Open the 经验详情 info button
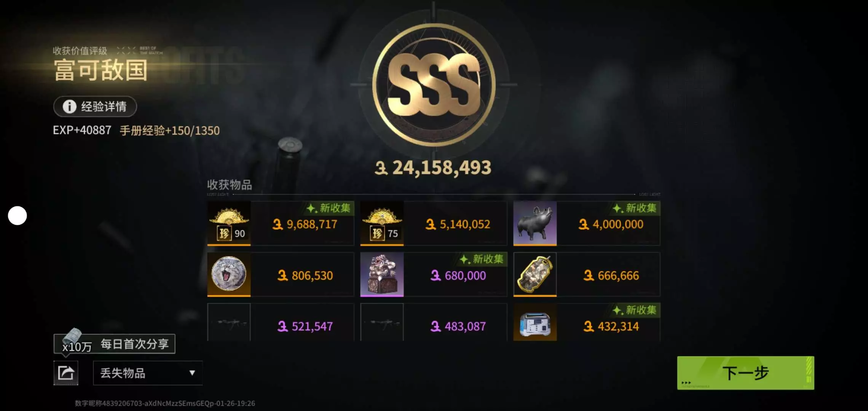 pyautogui.click(x=95, y=107)
